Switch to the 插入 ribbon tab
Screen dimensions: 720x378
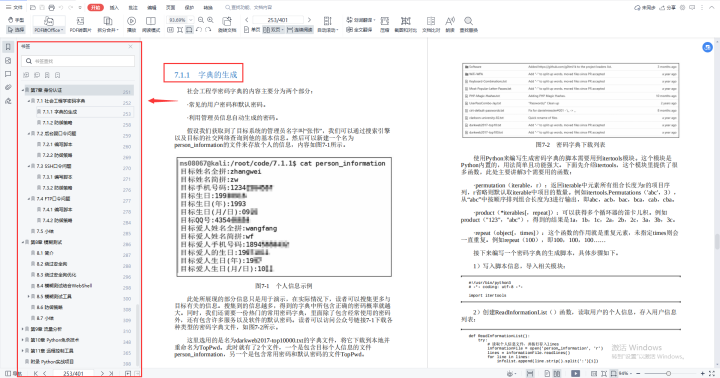[x=114, y=7]
